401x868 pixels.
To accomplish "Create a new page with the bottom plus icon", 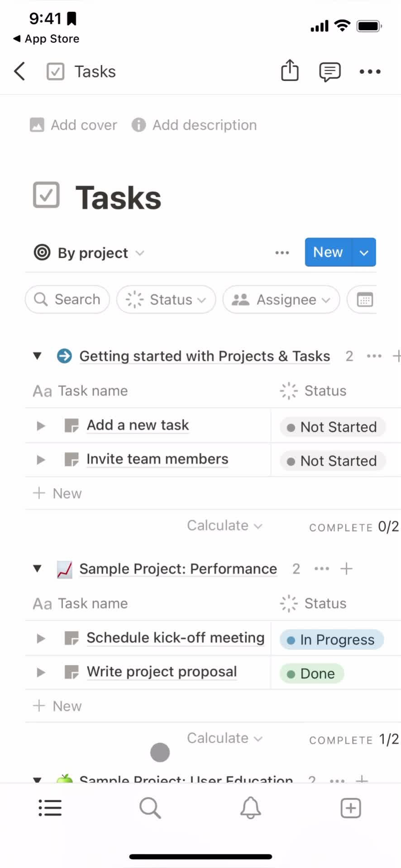I will pos(350,808).
